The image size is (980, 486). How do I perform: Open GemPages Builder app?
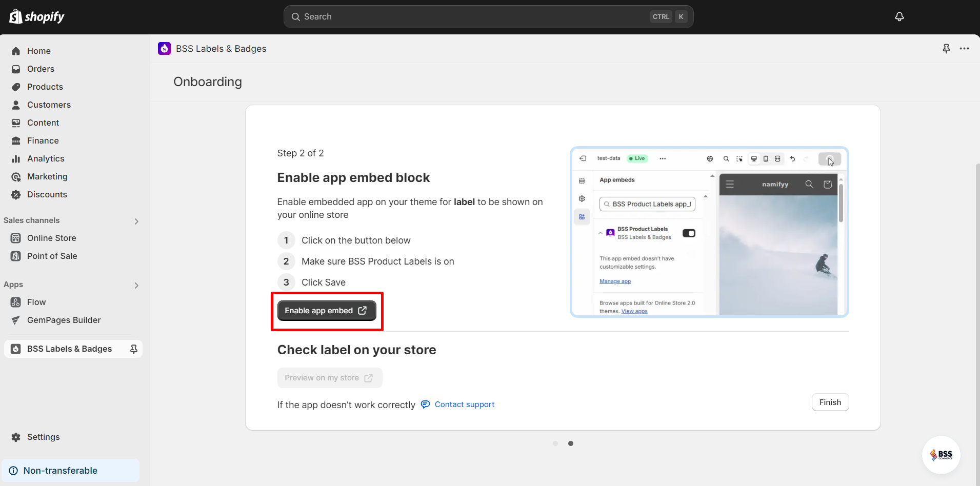point(64,320)
